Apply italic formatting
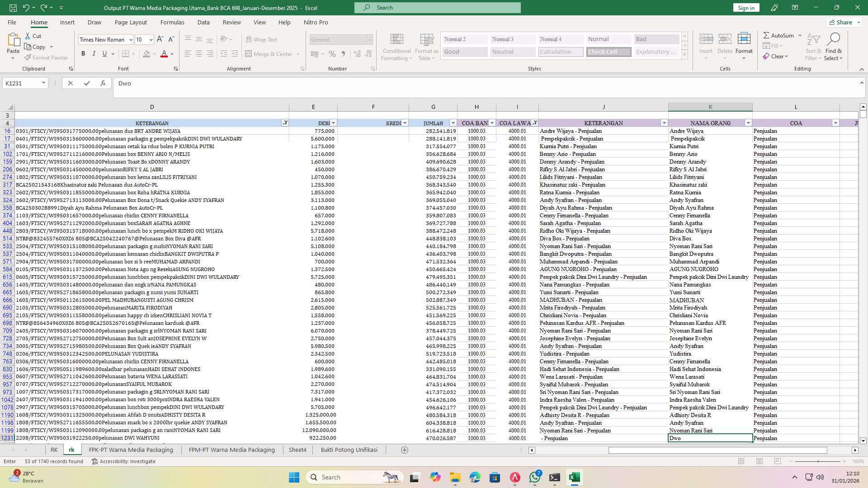The height and width of the screenshot is (488, 868). [94, 53]
